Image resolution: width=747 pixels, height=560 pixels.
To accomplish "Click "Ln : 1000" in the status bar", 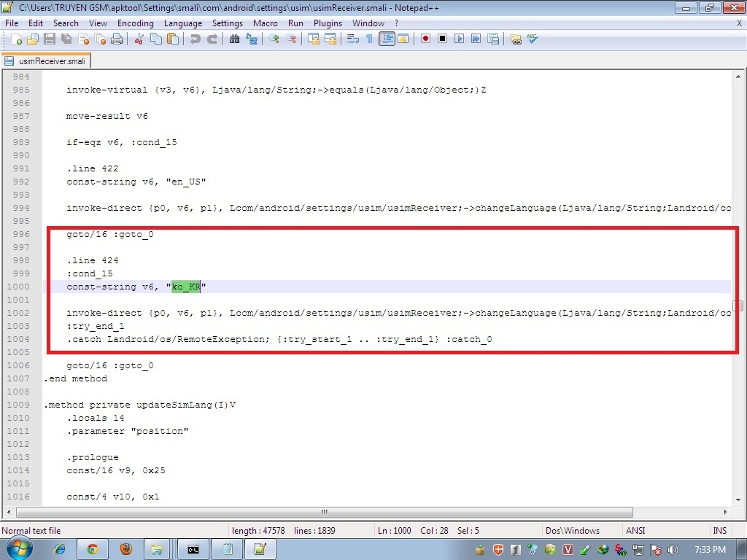I will 394,531.
